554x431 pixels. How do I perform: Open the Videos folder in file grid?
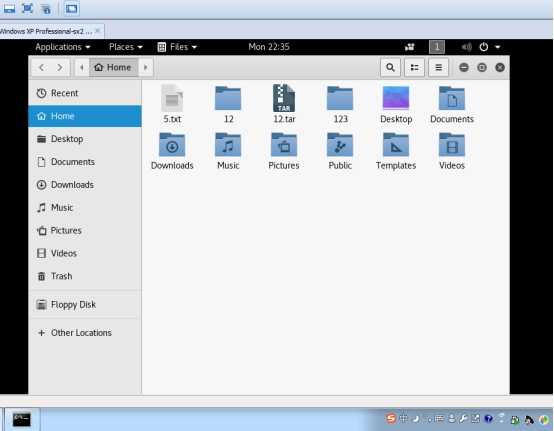(452, 150)
